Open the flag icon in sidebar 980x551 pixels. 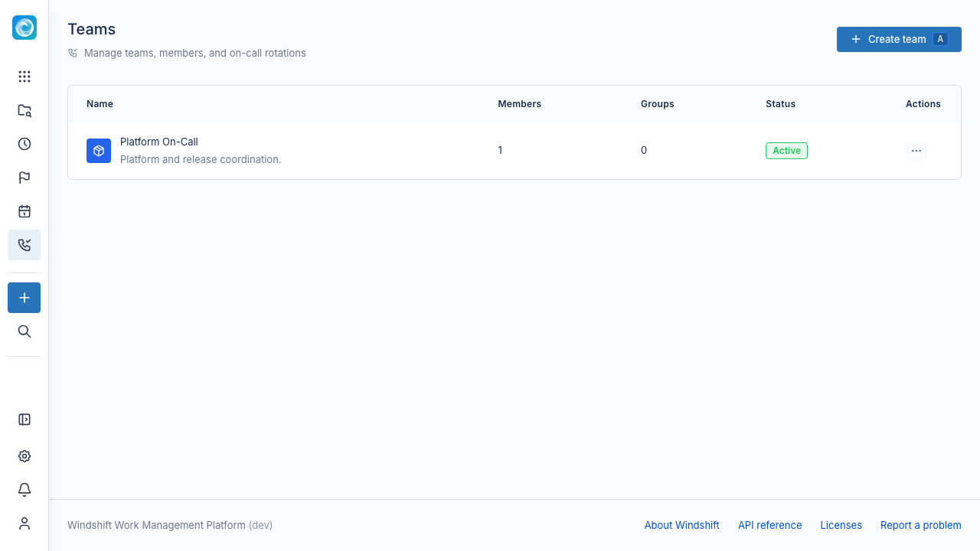[x=24, y=178]
